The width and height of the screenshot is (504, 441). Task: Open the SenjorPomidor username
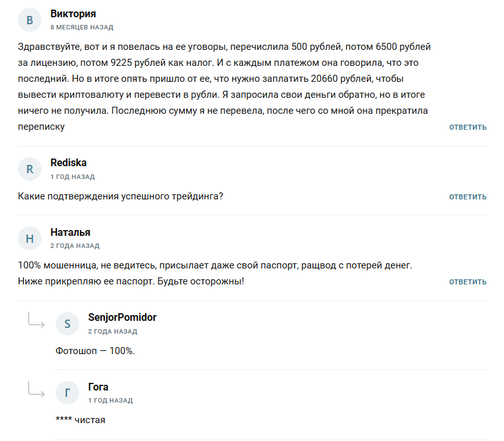click(122, 318)
